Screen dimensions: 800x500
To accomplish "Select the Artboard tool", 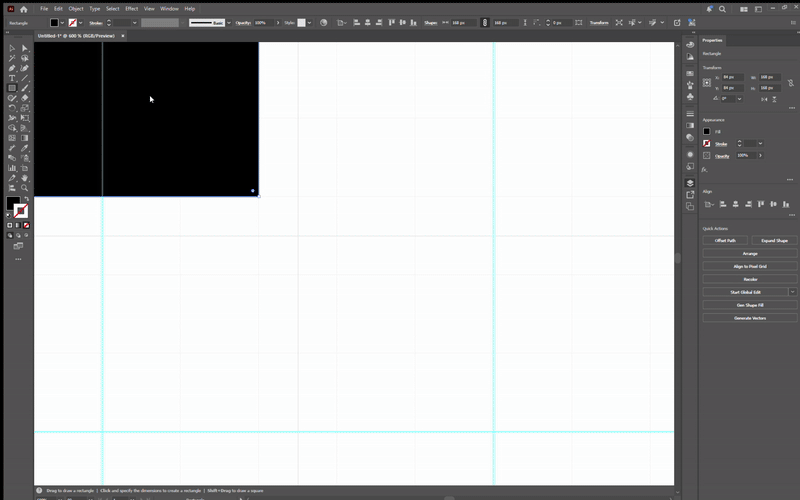I will click(x=24, y=168).
